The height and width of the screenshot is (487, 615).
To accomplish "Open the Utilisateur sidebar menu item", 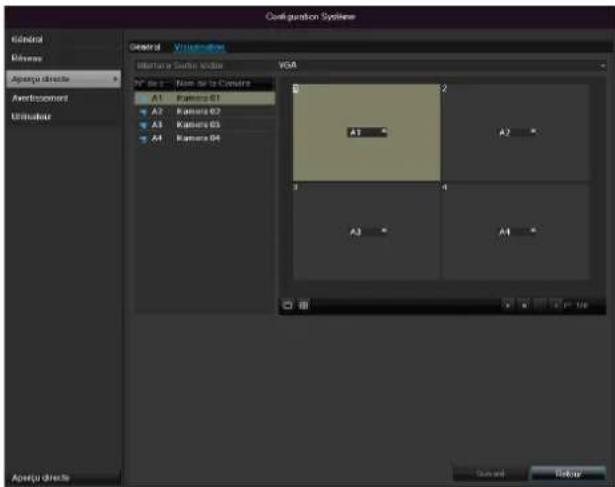I will click(x=31, y=117).
